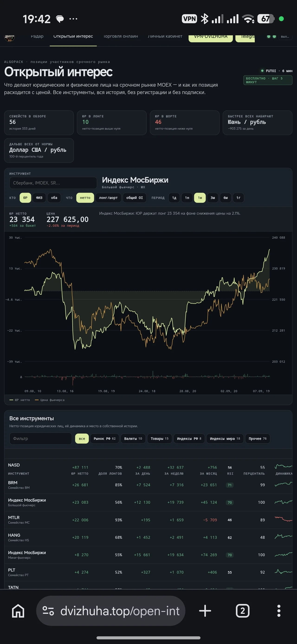The image size is (297, 644).
Task: Click the logout button in header
Action: 285,37
